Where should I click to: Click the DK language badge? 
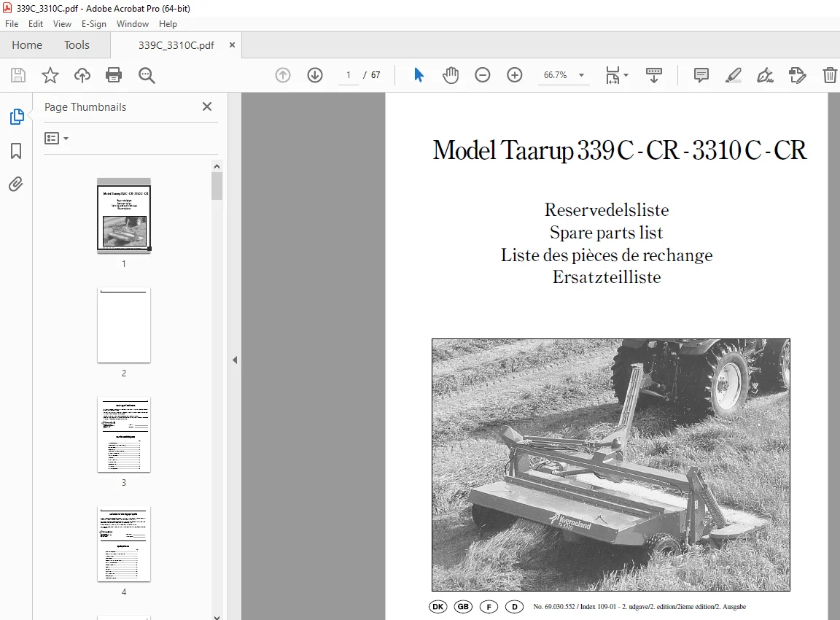438,607
